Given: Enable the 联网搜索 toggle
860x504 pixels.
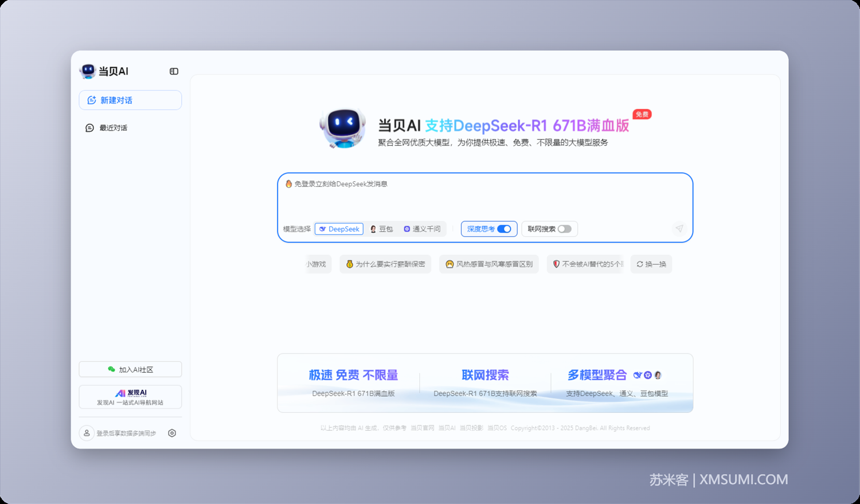Looking at the screenshot, I should point(565,229).
